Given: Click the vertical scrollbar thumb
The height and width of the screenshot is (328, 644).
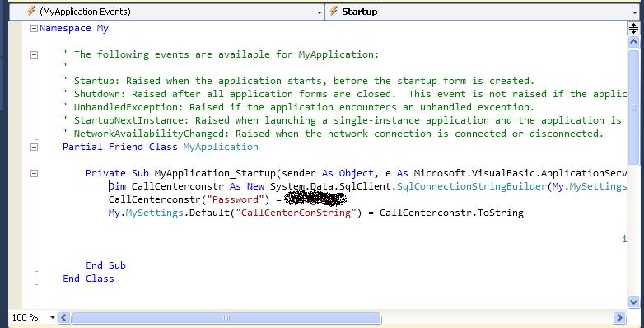Looking at the screenshot, I should (x=633, y=107).
